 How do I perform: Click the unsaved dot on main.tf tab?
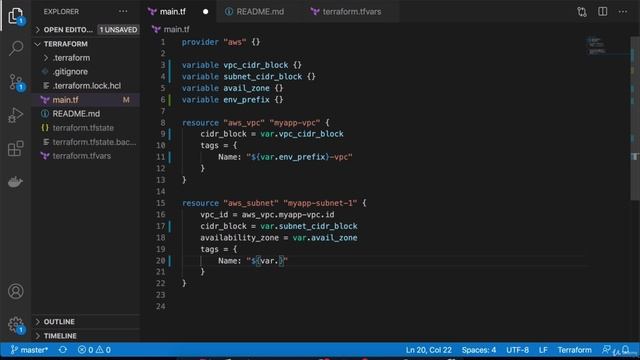tap(205, 12)
